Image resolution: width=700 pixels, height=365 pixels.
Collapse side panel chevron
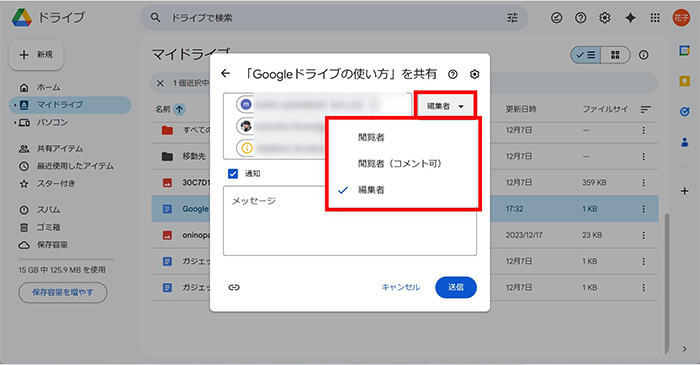click(684, 349)
